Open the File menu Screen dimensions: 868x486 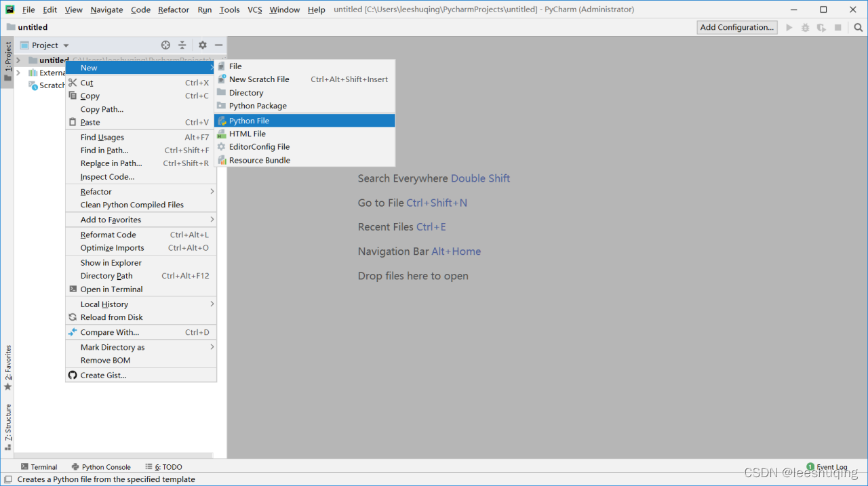point(28,9)
